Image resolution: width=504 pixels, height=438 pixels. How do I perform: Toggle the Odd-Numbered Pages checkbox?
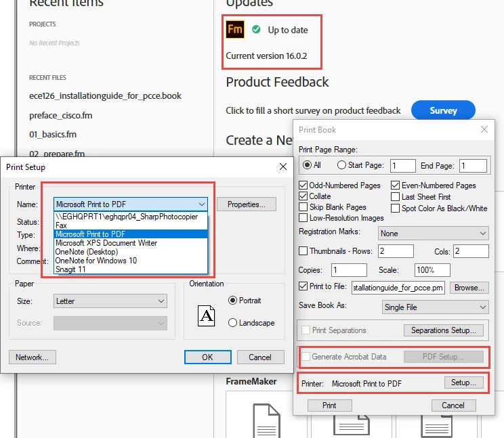coord(303,185)
